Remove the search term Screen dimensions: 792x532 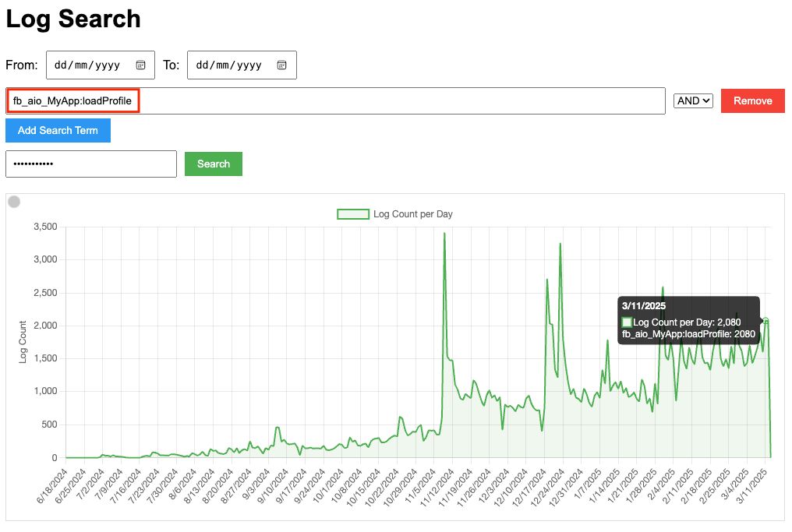click(752, 101)
